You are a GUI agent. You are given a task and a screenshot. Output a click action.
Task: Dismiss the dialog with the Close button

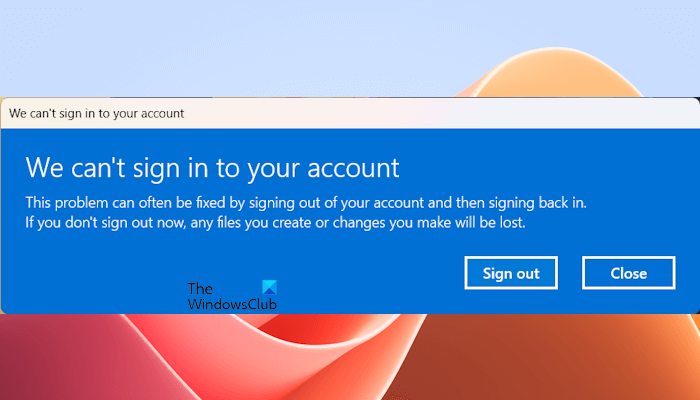[628, 273]
